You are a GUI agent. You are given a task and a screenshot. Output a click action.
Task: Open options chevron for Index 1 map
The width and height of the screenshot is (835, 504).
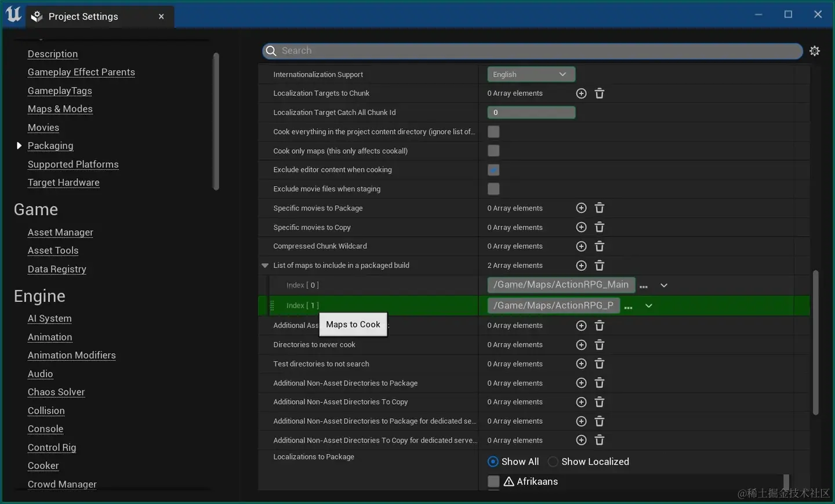tap(649, 306)
